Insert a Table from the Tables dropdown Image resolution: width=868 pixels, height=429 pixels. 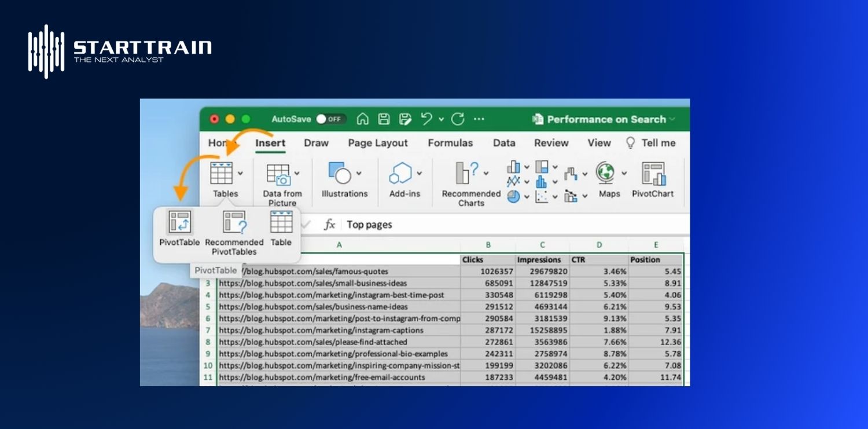pos(281,229)
